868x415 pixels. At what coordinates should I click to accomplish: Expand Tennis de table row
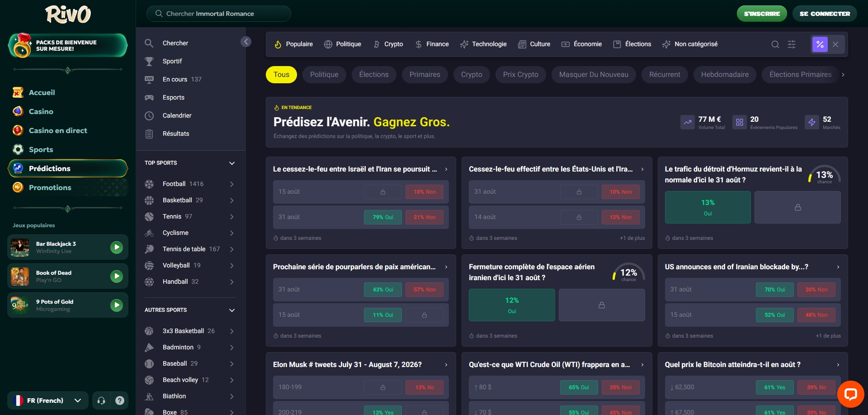tap(190, 249)
